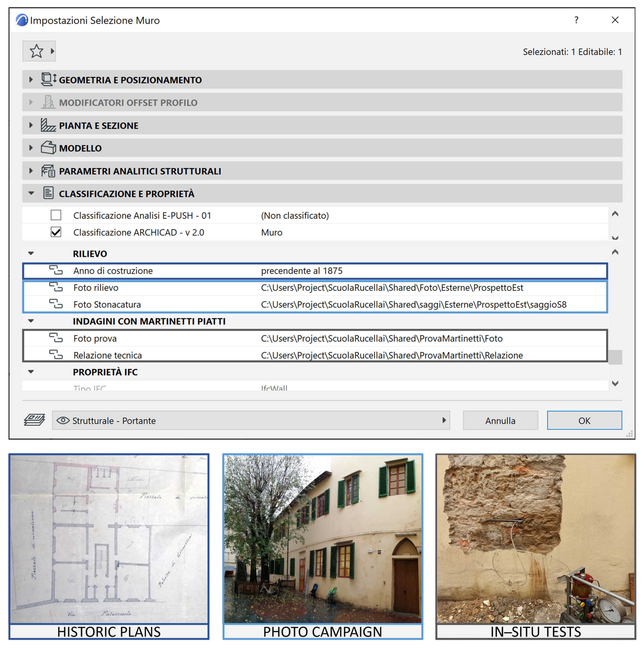Toggle eye icon on Strutturale - Portante layer
The image size is (644, 649).
[63, 421]
